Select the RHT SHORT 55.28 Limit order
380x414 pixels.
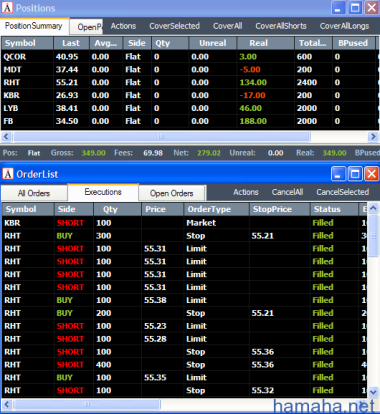[x=184, y=339]
